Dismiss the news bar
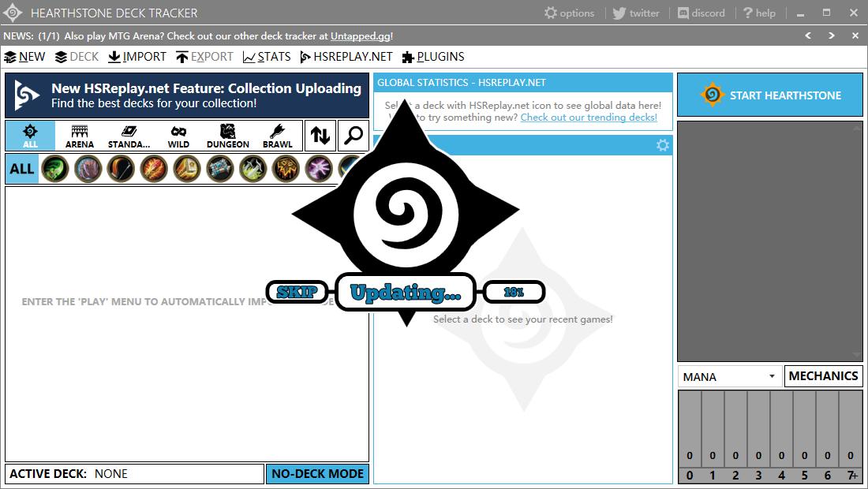The width and height of the screenshot is (868, 489). [x=855, y=35]
